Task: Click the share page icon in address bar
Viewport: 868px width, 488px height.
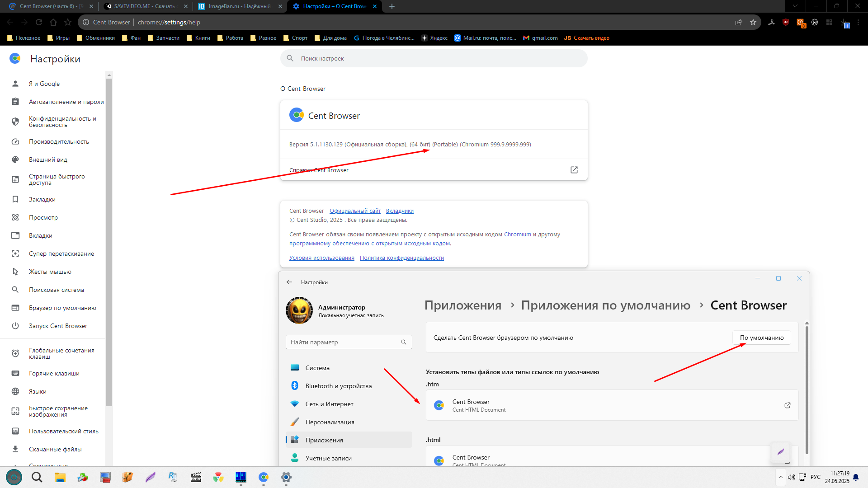Action: coord(739,22)
